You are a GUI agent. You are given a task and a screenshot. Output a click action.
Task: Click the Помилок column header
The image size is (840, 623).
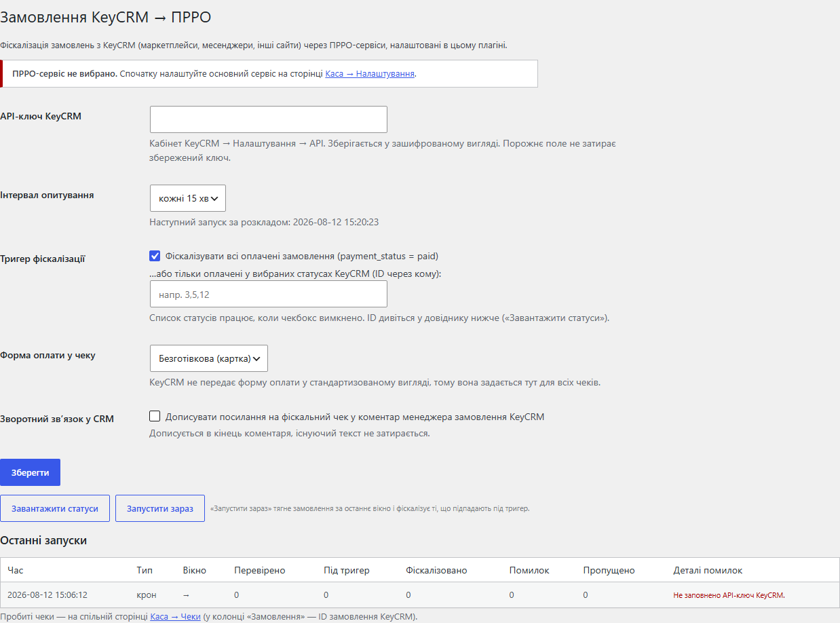tap(529, 570)
